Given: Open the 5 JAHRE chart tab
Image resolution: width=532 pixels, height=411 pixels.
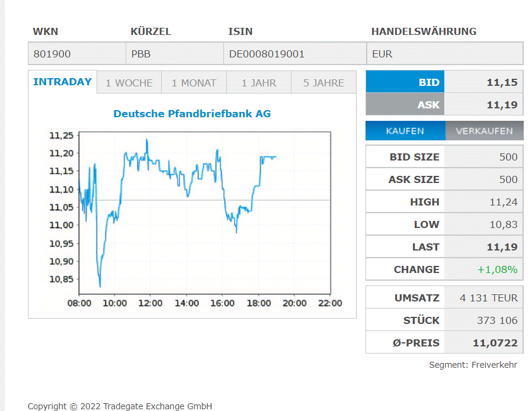Looking at the screenshot, I should (323, 82).
